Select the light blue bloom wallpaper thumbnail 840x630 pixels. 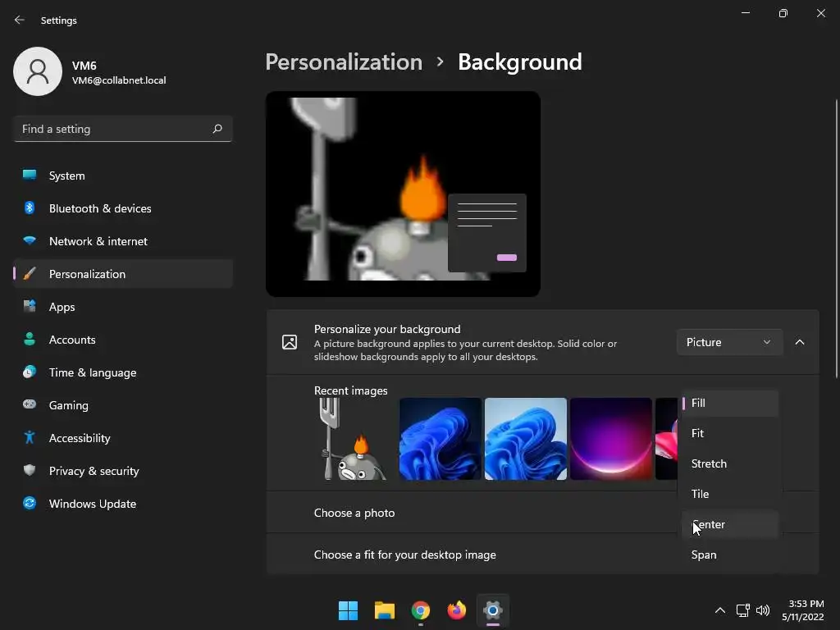coord(526,439)
